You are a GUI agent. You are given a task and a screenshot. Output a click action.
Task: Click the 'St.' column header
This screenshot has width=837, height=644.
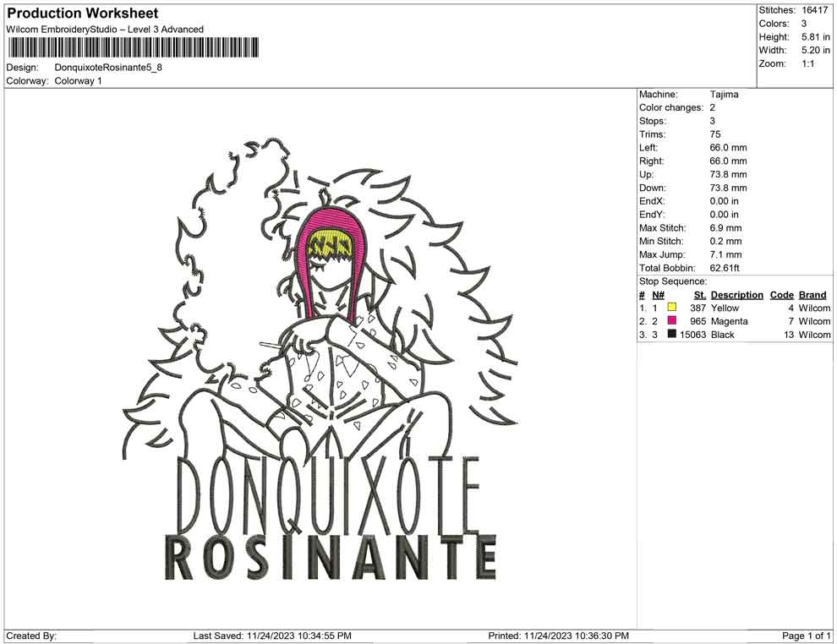click(700, 295)
